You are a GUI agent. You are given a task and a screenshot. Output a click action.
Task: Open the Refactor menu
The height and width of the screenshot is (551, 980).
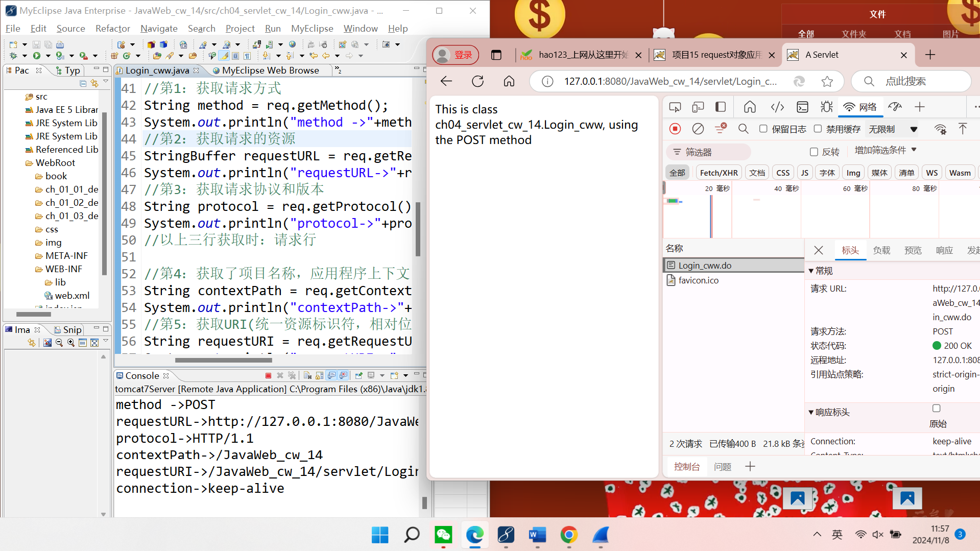(113, 29)
